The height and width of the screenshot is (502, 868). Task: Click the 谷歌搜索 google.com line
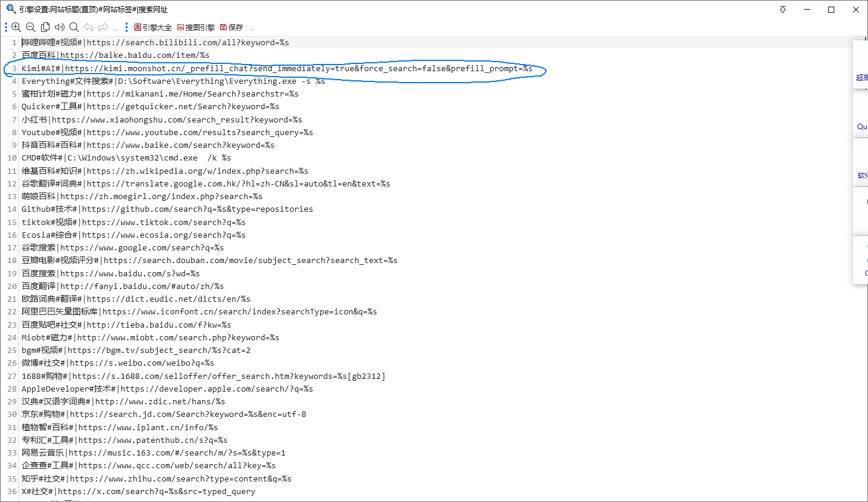click(x=123, y=247)
